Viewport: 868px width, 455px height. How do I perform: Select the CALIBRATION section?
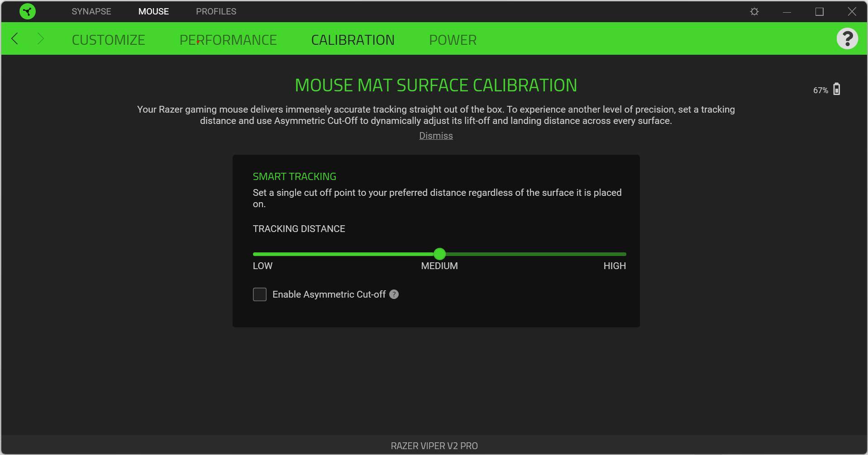click(353, 40)
